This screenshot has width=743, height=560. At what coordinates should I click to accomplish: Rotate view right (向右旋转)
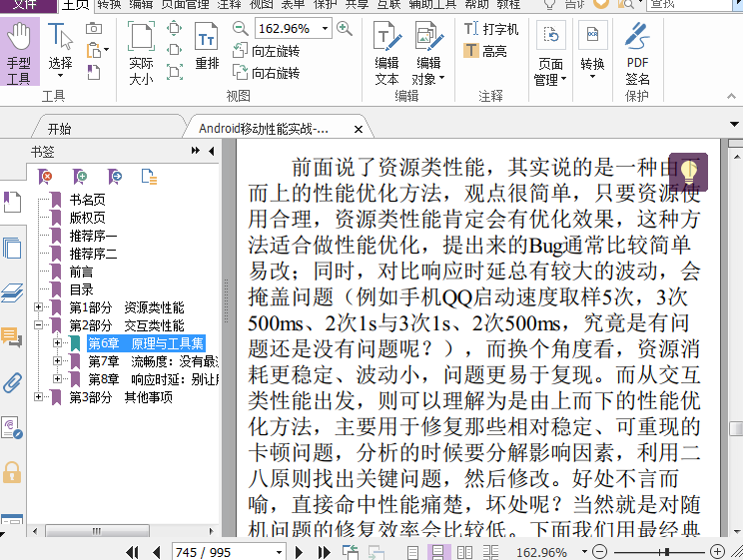tap(266, 73)
